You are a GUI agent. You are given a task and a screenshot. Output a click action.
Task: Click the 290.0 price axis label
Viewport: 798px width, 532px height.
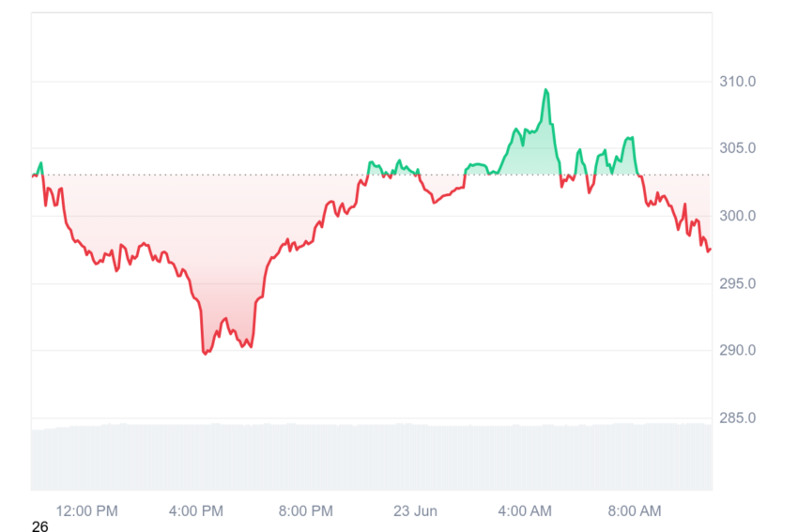737,350
